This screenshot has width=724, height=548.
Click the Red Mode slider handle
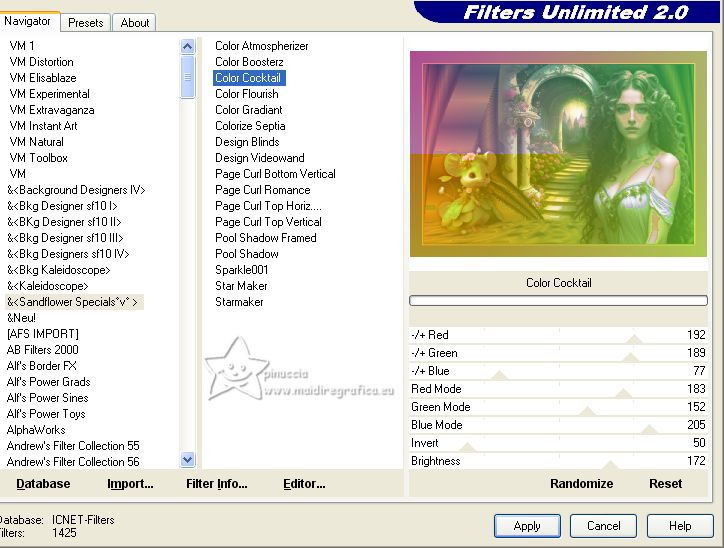(x=624, y=393)
